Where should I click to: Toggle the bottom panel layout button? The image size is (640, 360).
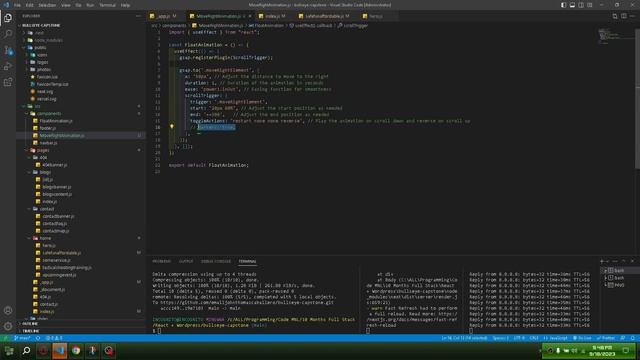(x=572, y=5)
